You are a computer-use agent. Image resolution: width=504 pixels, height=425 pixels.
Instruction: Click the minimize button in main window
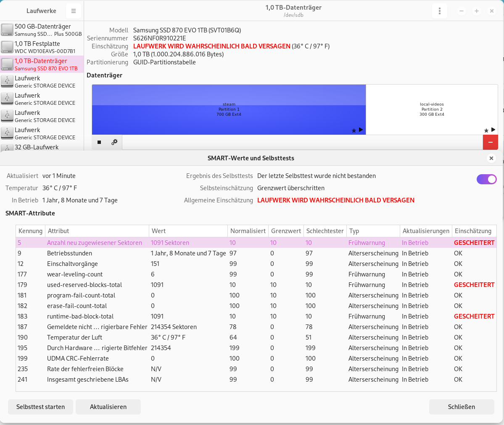pyautogui.click(x=461, y=11)
